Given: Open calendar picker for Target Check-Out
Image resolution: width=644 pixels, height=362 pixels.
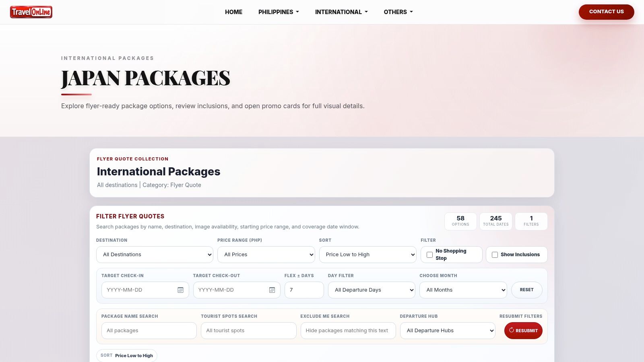Looking at the screenshot, I should 272,290.
